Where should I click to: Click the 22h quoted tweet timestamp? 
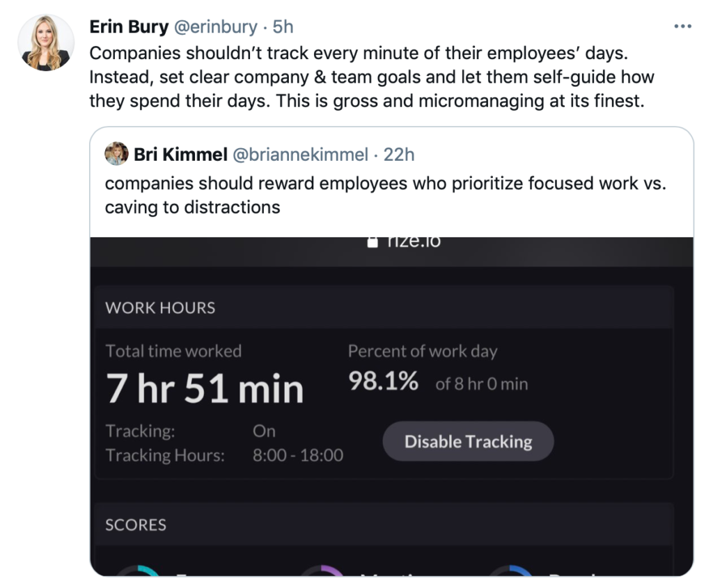[399, 154]
